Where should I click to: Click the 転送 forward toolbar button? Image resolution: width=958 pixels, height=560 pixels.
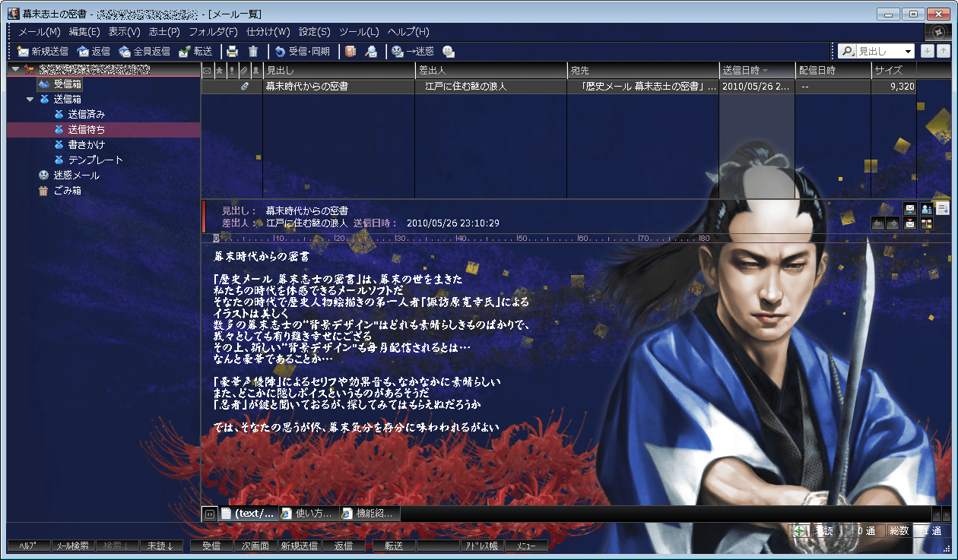[x=195, y=52]
